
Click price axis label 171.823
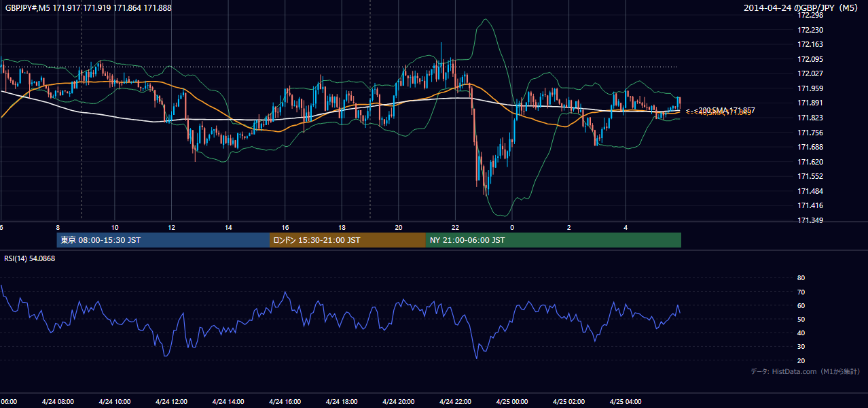point(810,118)
